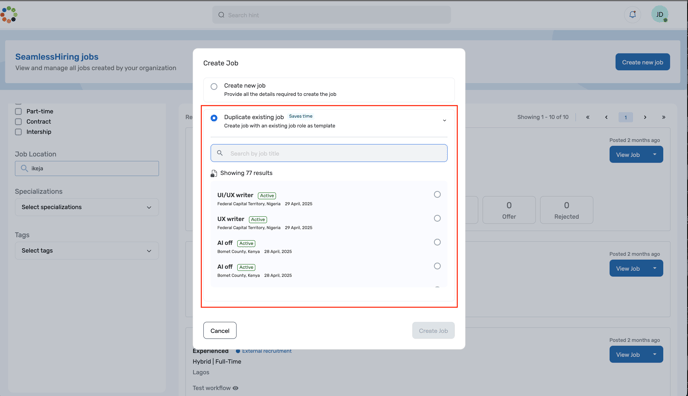Screen dimensions: 688x396
Task: Click the Create new job button in header
Action: point(642,62)
